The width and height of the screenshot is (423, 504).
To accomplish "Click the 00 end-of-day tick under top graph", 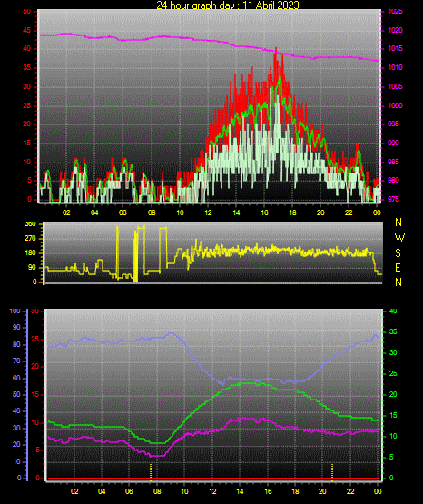I will pyautogui.click(x=377, y=212).
